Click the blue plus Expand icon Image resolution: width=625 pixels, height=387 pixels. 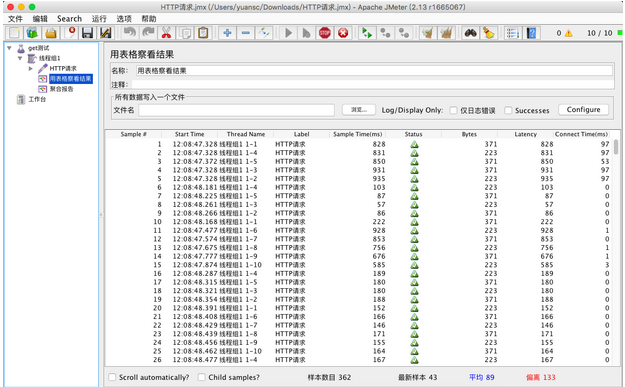[227, 33]
